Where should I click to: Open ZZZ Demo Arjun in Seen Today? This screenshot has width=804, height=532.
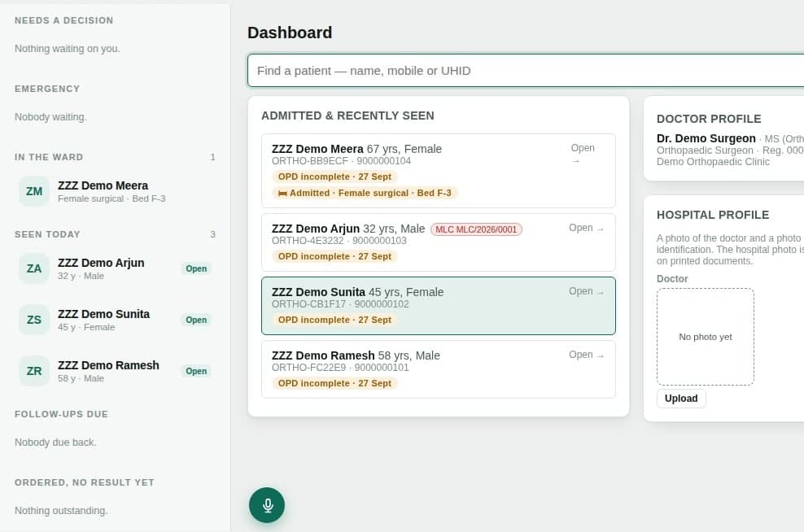point(115,268)
